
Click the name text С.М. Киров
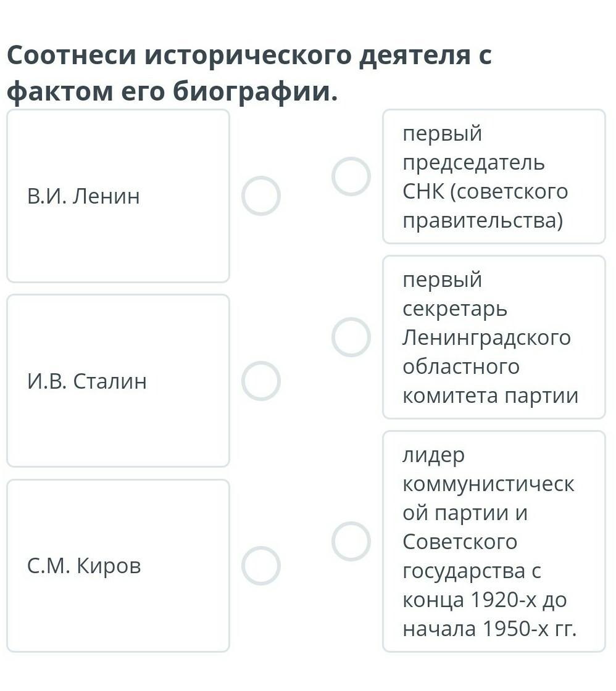click(x=84, y=566)
